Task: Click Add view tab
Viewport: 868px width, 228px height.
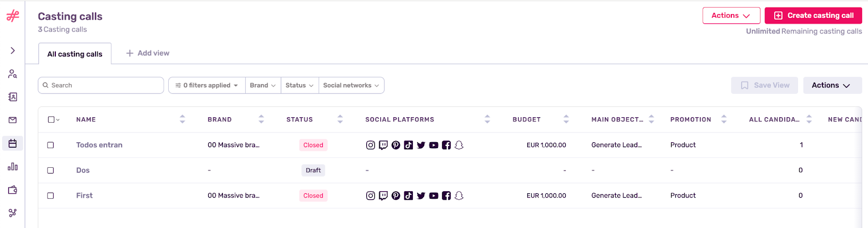Action: click(148, 53)
